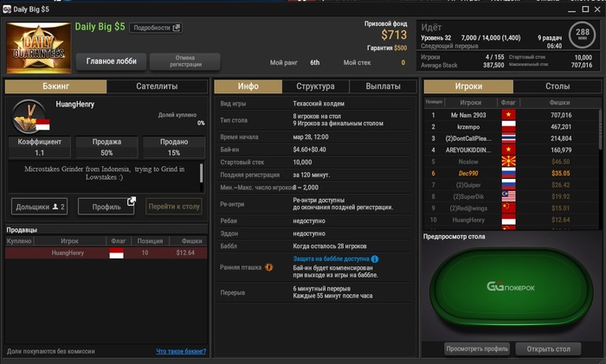This screenshot has width=606, height=364.
Task: Click Перейти к столу button
Action: tap(174, 207)
